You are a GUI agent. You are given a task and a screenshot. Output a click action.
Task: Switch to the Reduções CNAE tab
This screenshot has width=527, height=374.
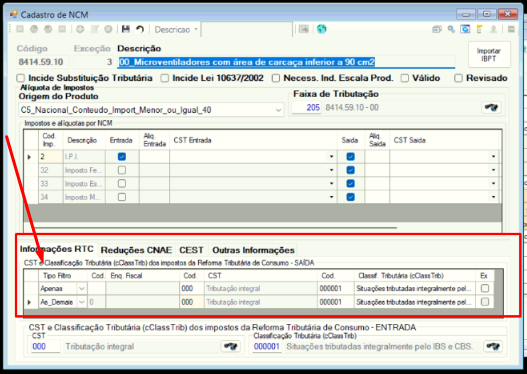(x=136, y=250)
